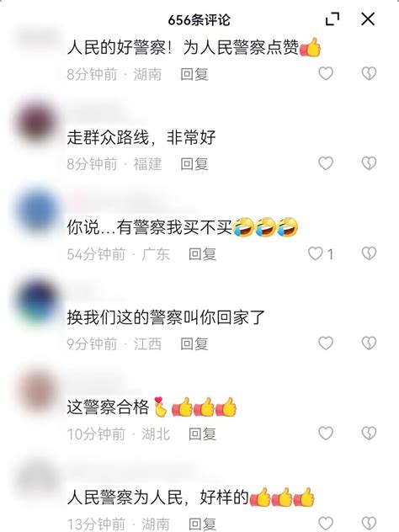399x532 pixels.
Task: Dislike the 这警察合格 comment from 湖北
Action: [369, 434]
